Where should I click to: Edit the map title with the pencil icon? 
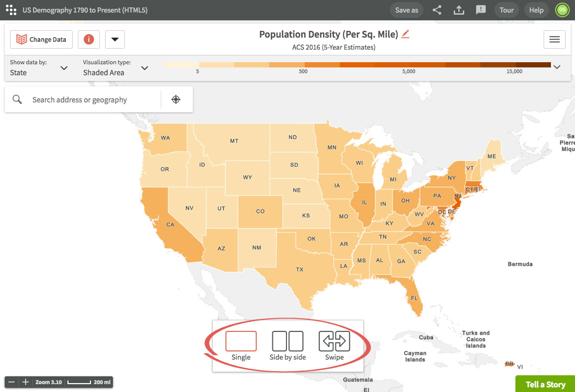click(x=405, y=33)
